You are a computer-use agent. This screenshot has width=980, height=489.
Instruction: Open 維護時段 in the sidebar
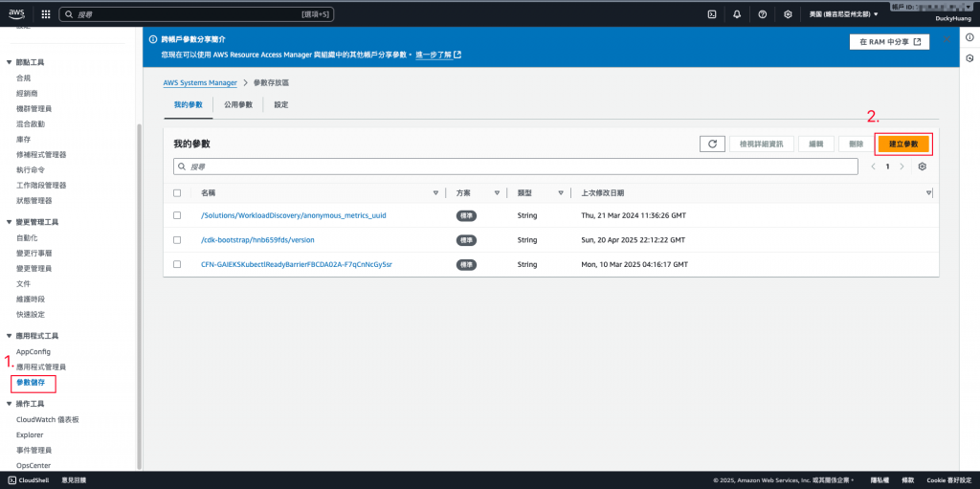(31, 299)
